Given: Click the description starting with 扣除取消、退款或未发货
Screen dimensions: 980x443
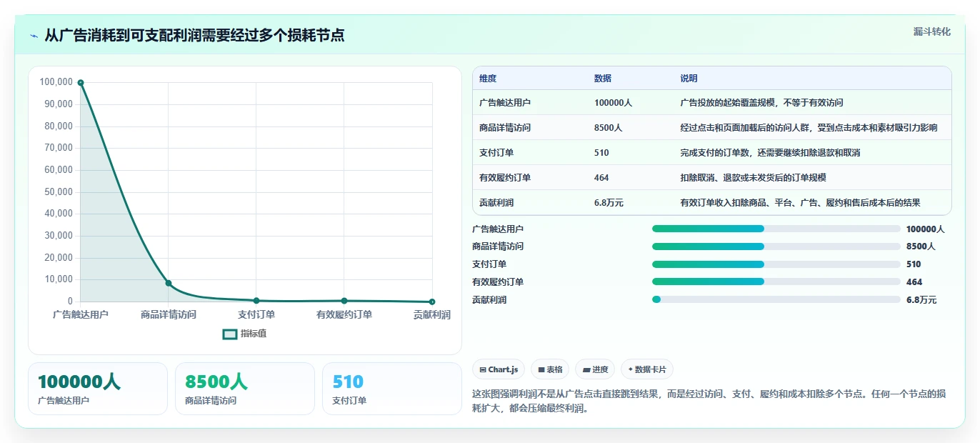Looking at the screenshot, I should click(753, 178).
